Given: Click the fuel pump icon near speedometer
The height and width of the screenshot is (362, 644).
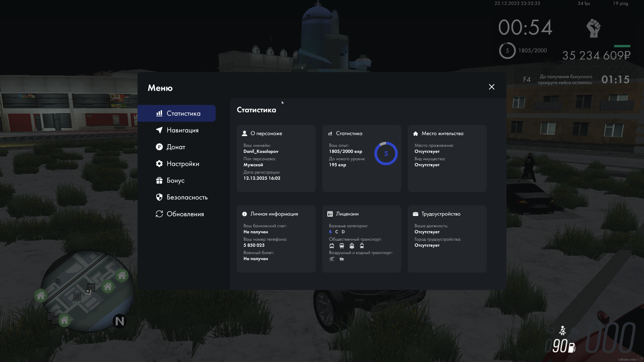Looking at the screenshot, I should point(572,347).
